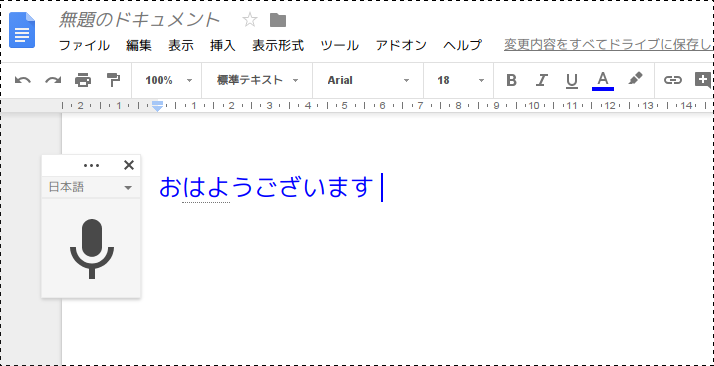The image size is (714, 366).
Task: Toggle underline formatting
Action: (x=571, y=81)
